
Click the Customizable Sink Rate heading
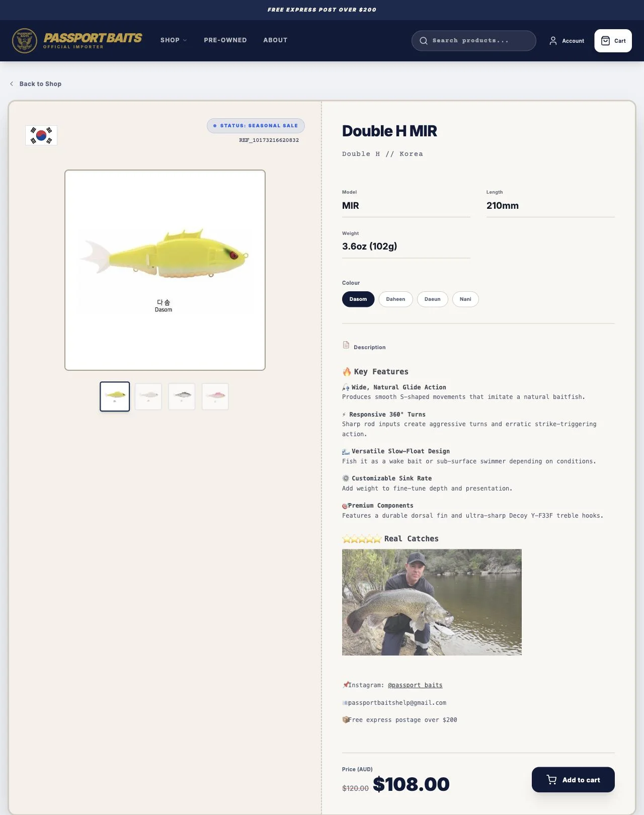tap(391, 478)
